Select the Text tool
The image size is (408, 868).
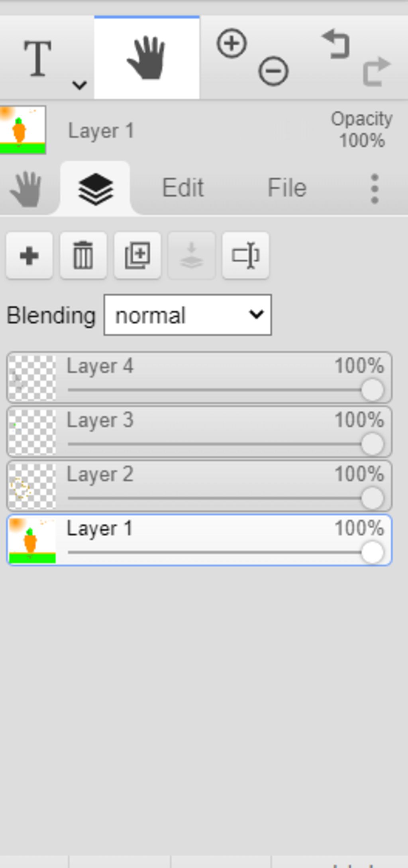click(x=38, y=58)
